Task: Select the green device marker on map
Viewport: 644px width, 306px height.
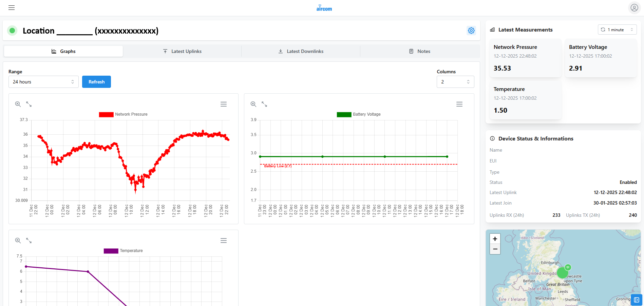Action: coord(563,273)
